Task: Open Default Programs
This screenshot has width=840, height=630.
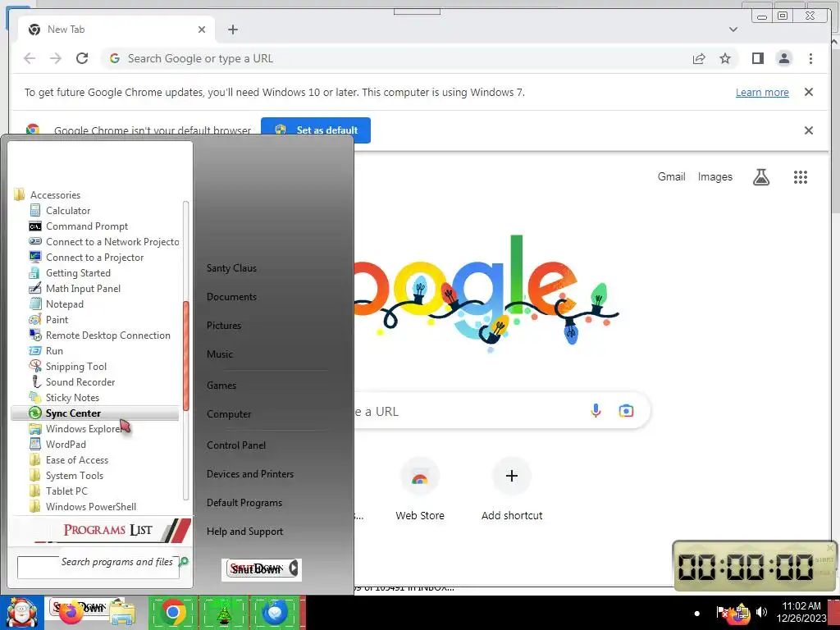Action: point(244,503)
